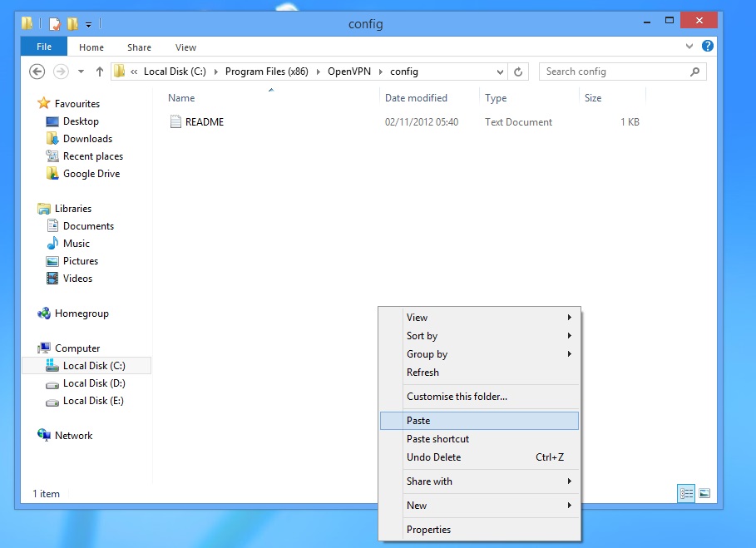756x548 pixels.
Task: Click the Music note icon
Action: (52, 244)
